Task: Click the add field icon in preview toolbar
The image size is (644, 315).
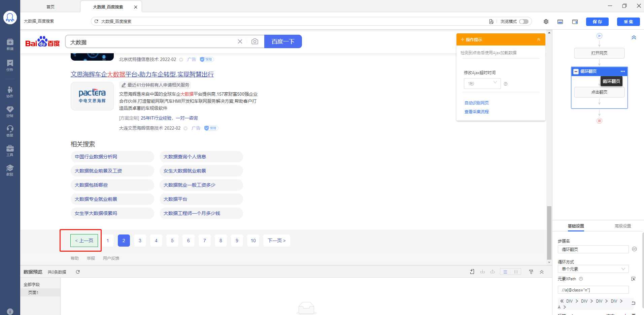Action: [472, 272]
